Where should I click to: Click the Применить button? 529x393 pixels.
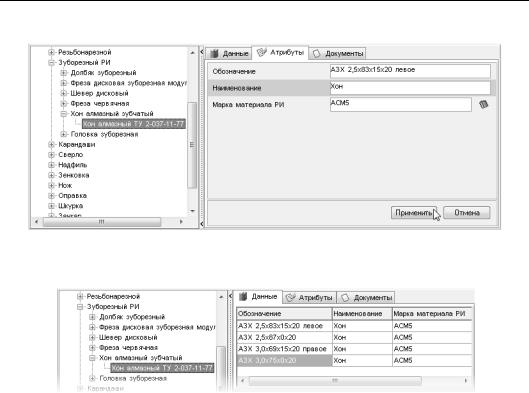click(414, 213)
